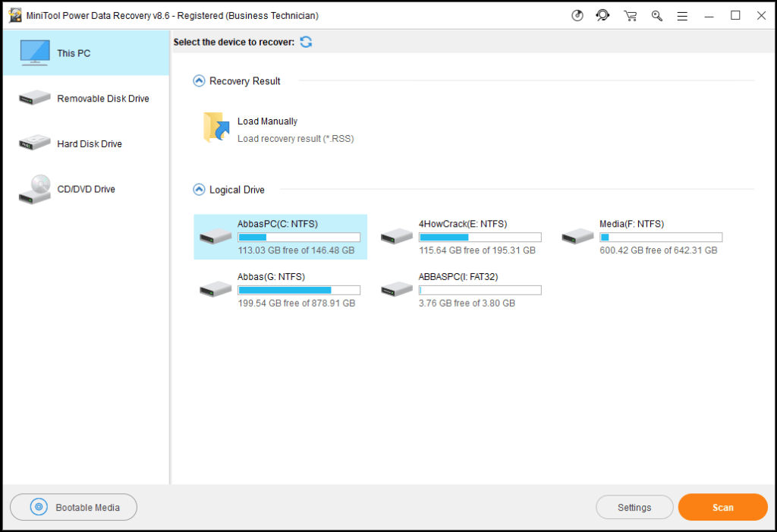Viewport: 777px width, 532px height.
Task: Click 600.42 GB free of 642.31 GB
Action: click(658, 250)
